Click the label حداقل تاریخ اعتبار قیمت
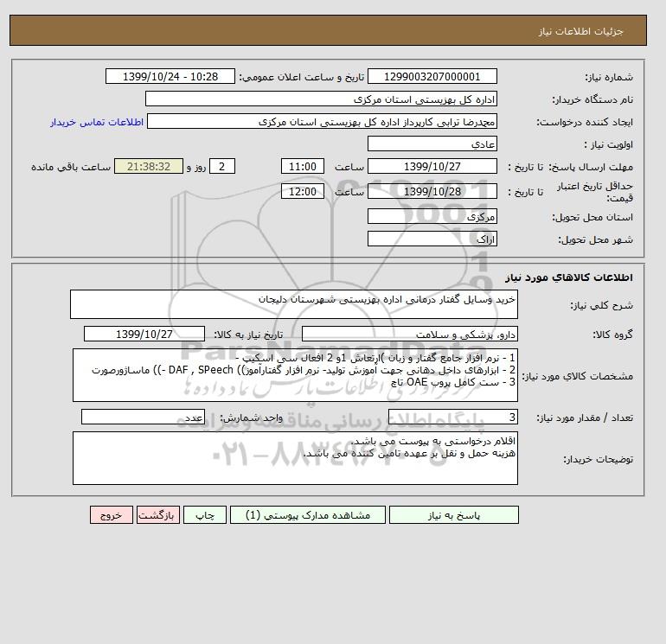 click(595, 192)
